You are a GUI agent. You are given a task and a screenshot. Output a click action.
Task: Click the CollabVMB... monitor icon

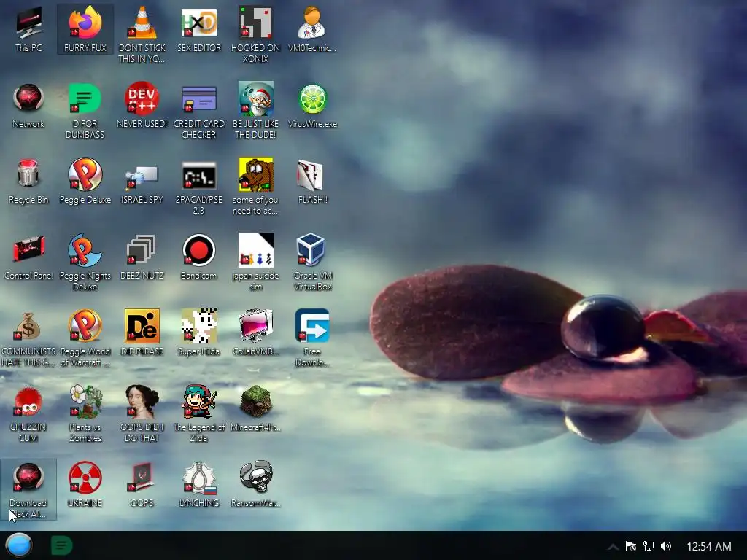[x=255, y=326]
